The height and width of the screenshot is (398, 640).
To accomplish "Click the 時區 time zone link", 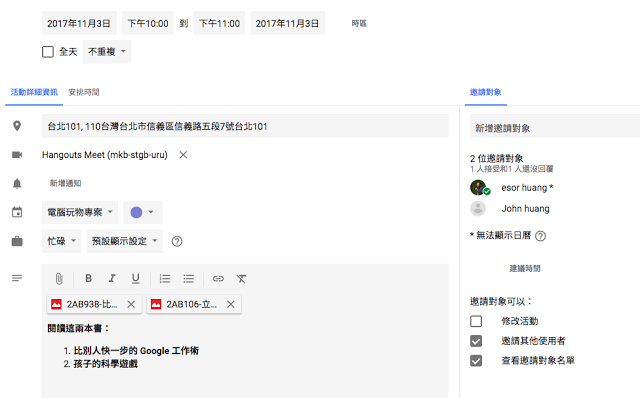I will coord(359,23).
